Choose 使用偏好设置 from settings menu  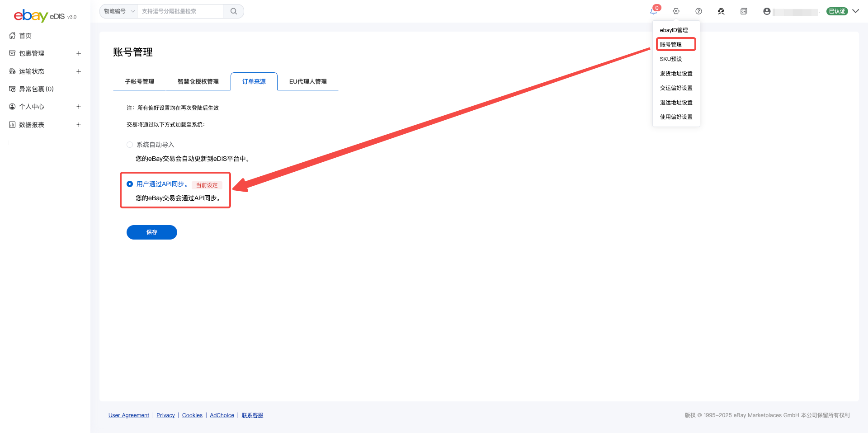[x=676, y=117]
